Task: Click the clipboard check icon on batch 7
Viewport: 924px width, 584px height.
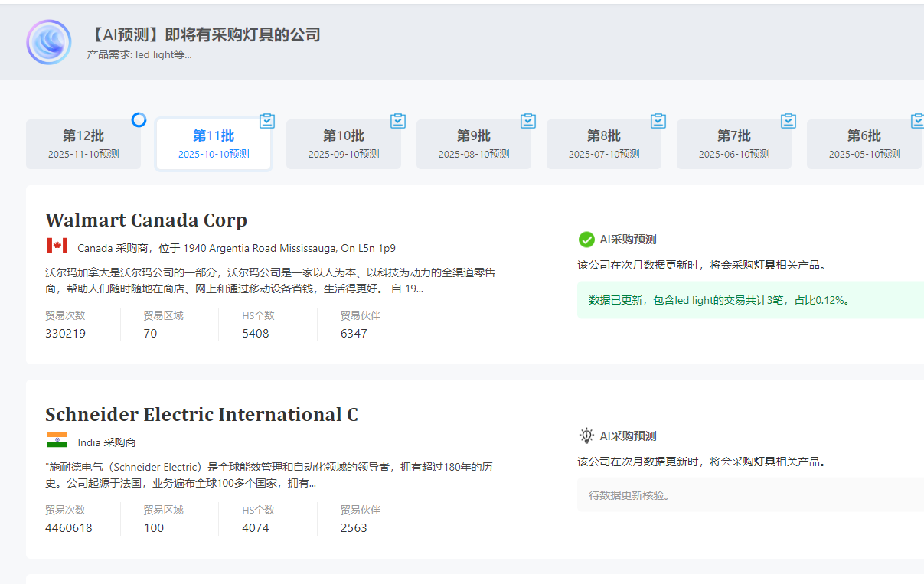Action: [x=789, y=120]
